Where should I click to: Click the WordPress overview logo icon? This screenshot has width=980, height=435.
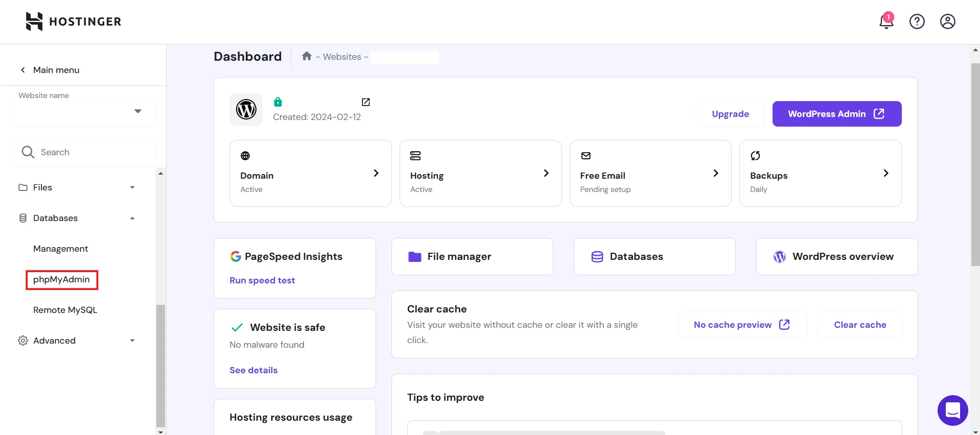[780, 257]
